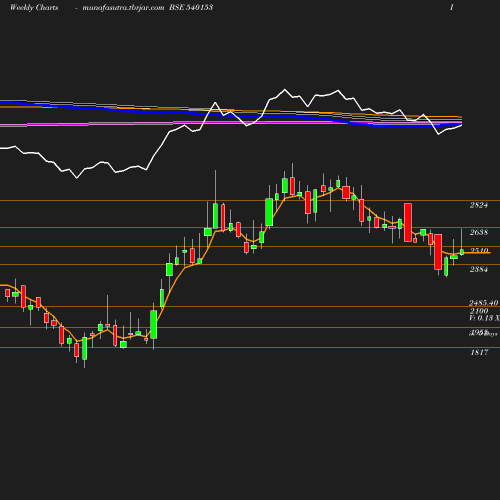Click the 'munafasutra.tbrjar.com' site label
The image size is (500, 500).
tap(123, 7)
